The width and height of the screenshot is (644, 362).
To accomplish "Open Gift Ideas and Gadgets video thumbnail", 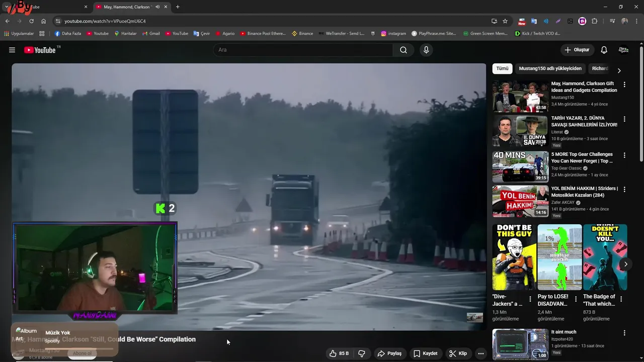I will tap(520, 96).
